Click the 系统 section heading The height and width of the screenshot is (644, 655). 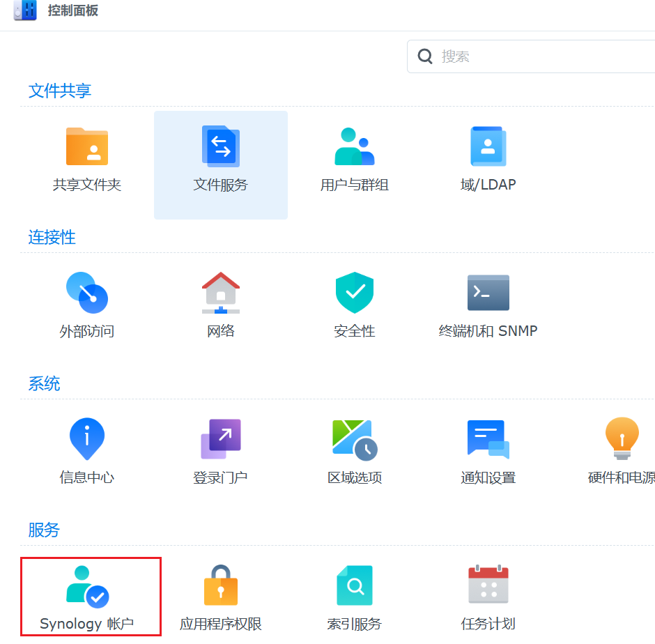[44, 383]
